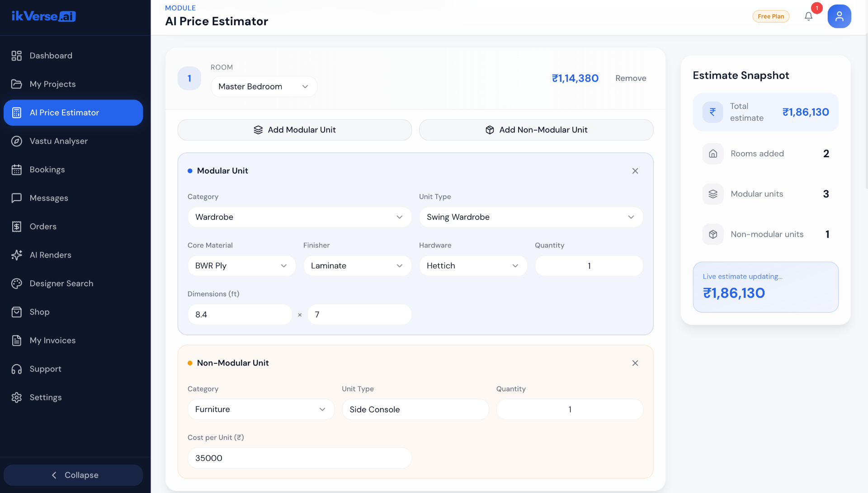The image size is (868, 493).
Task: Click the room total ₹1,14,380
Action: coord(575,78)
